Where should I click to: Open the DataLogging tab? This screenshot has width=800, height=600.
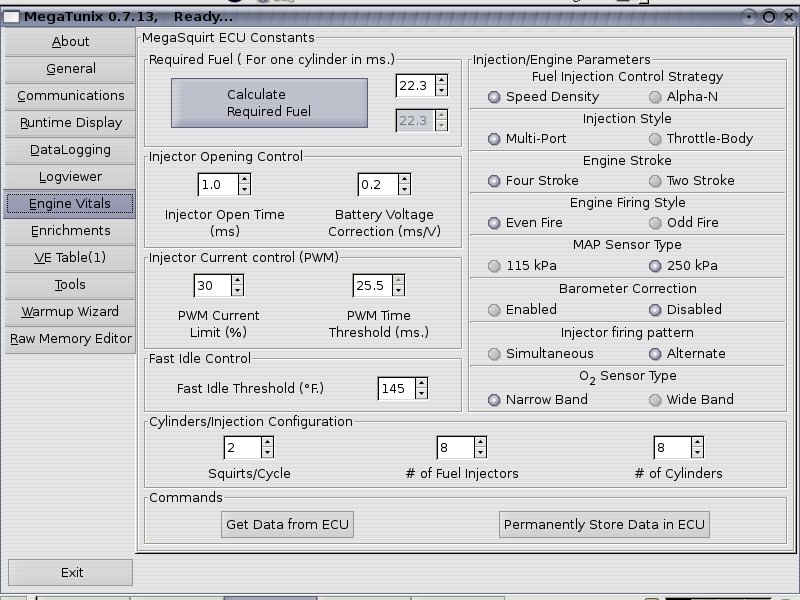[70, 149]
